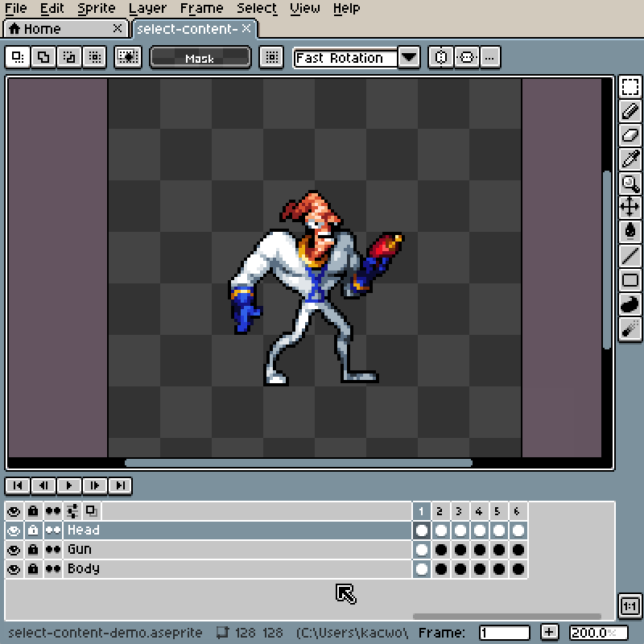Toggle continuous mode in timeline header
Viewport: 644px width, 644px height.
click(x=53, y=511)
